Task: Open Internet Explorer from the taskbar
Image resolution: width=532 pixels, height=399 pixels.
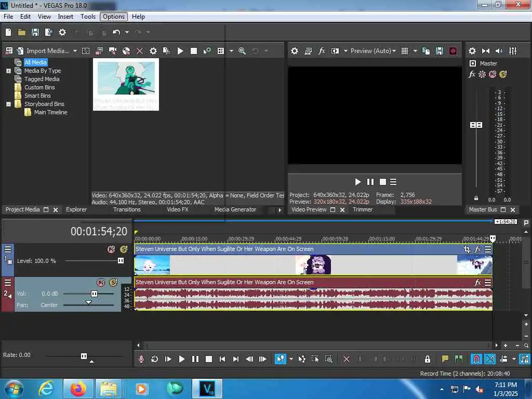Action: 46,389
